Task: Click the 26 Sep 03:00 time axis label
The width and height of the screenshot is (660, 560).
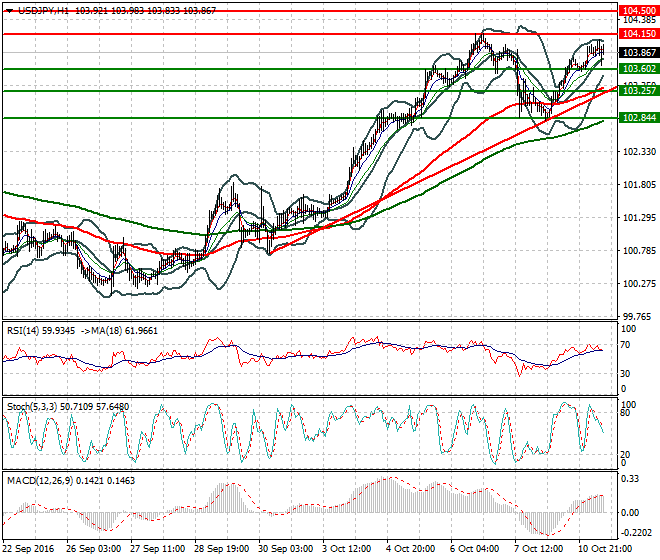Action: 93,549
